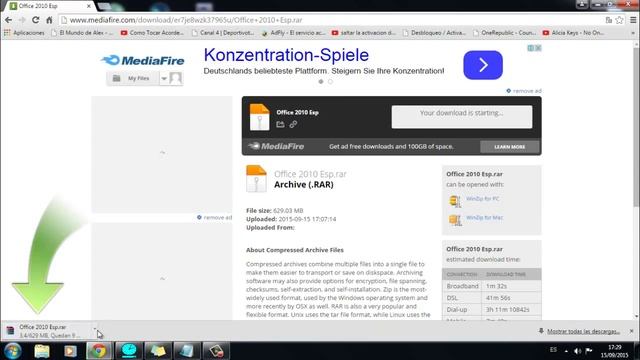The image size is (640, 360).
Task: Open Aplicaciones bookmark
Action: point(24,33)
